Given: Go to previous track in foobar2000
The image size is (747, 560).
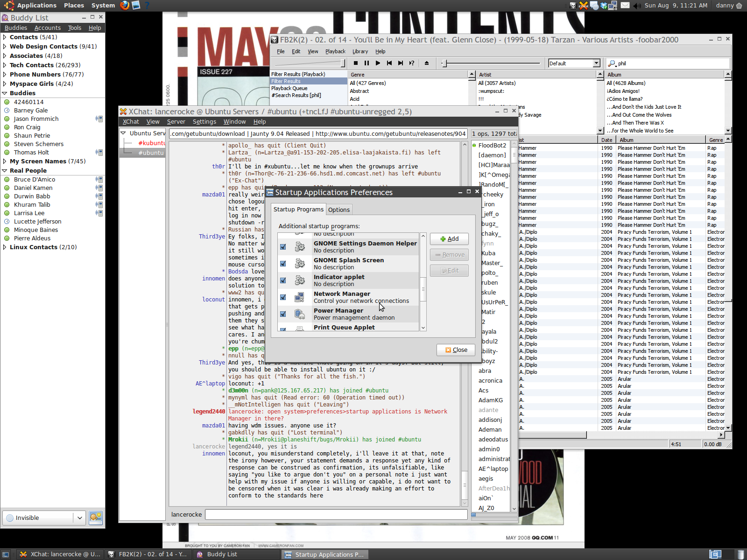Looking at the screenshot, I should [389, 63].
